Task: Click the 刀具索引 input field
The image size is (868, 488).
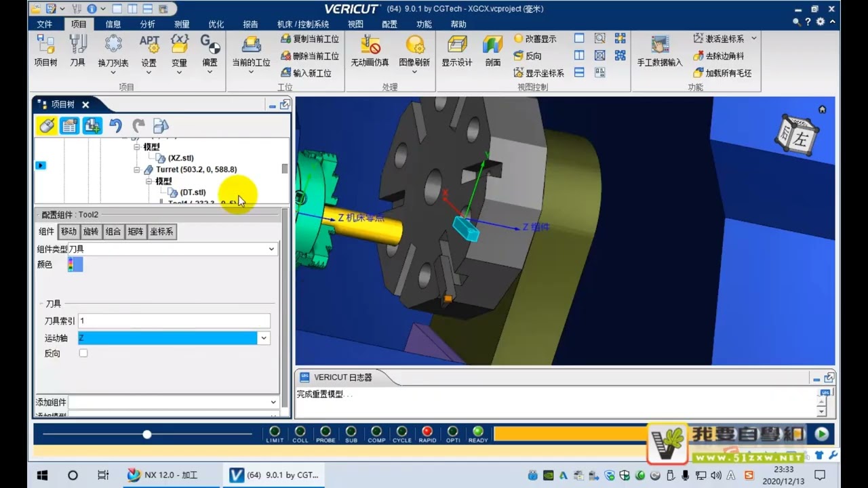Action: (x=174, y=321)
